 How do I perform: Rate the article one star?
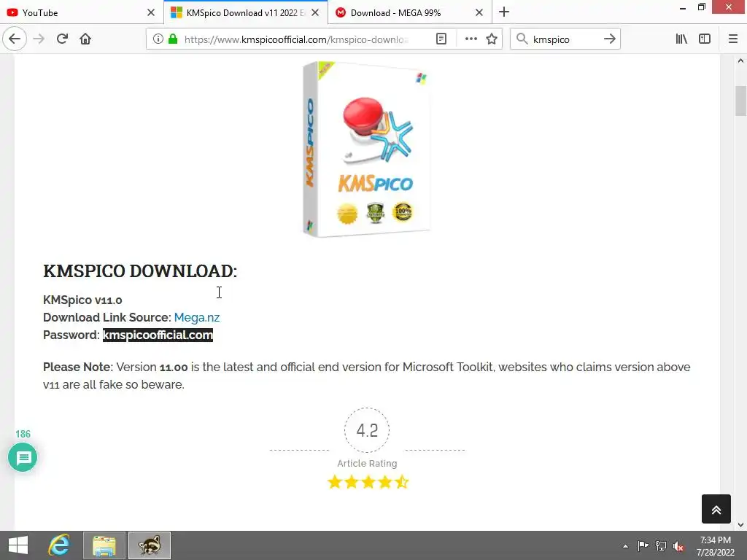(335, 482)
